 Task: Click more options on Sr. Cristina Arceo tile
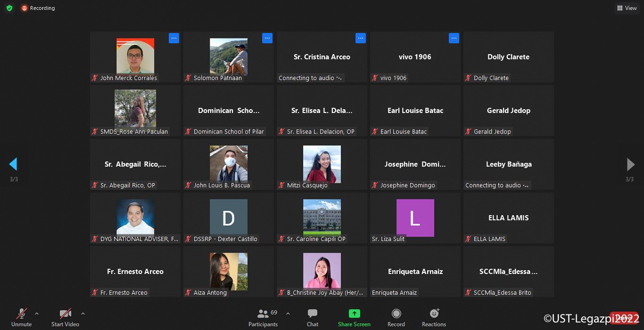click(x=361, y=38)
